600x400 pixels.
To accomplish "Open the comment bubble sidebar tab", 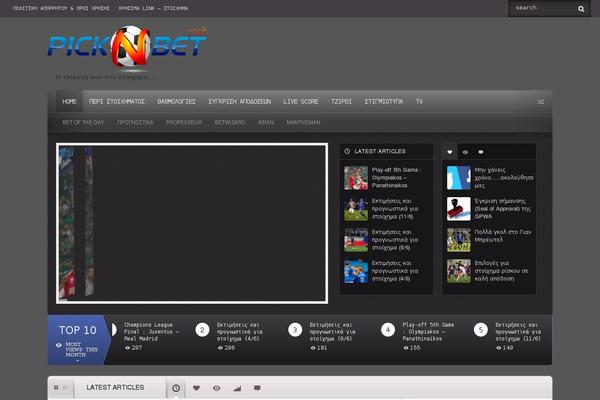I will [481, 152].
